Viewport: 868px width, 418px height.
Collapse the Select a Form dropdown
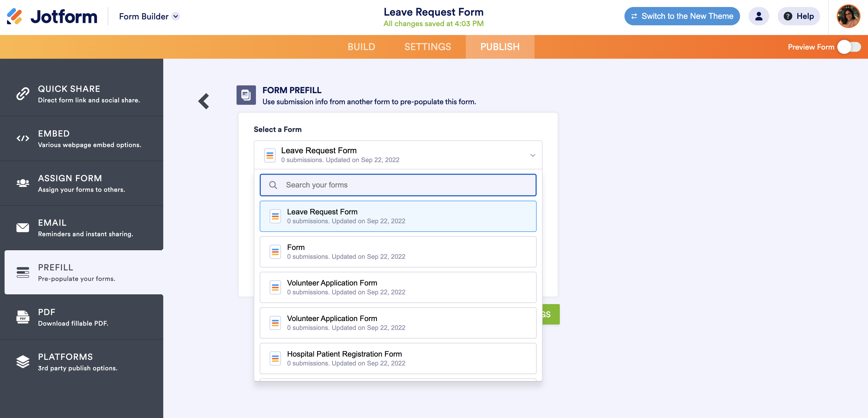(532, 155)
